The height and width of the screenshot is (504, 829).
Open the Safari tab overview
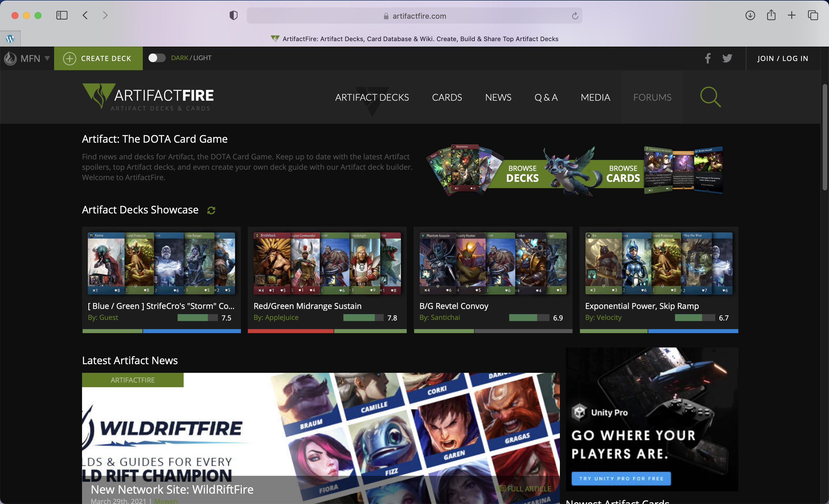(x=813, y=15)
